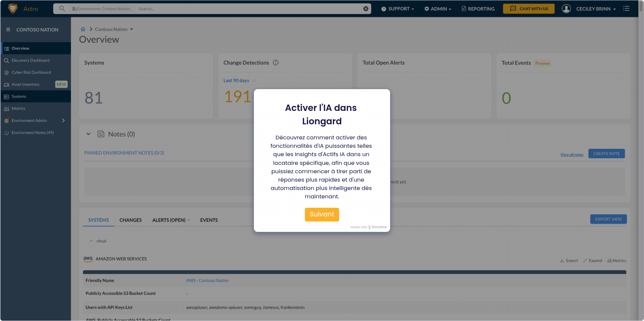Toggle the Contoso Nation hamburger menu
The height and width of the screenshot is (321, 644).
(x=8, y=30)
